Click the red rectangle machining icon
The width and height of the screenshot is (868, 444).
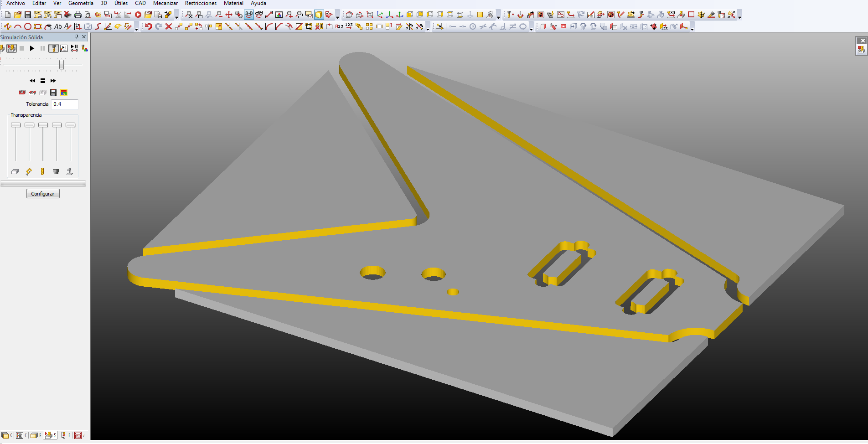pyautogui.click(x=691, y=15)
